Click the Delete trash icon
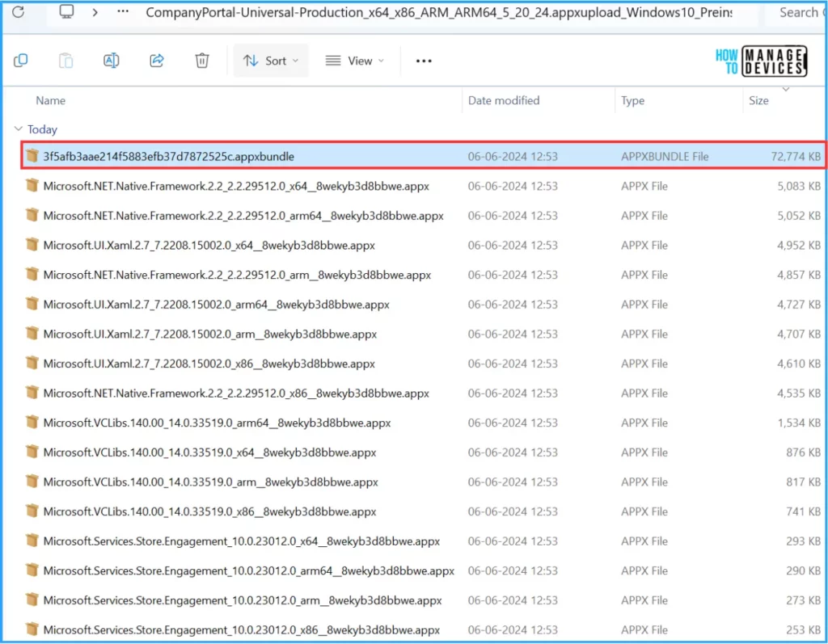This screenshot has width=828, height=644. (201, 61)
